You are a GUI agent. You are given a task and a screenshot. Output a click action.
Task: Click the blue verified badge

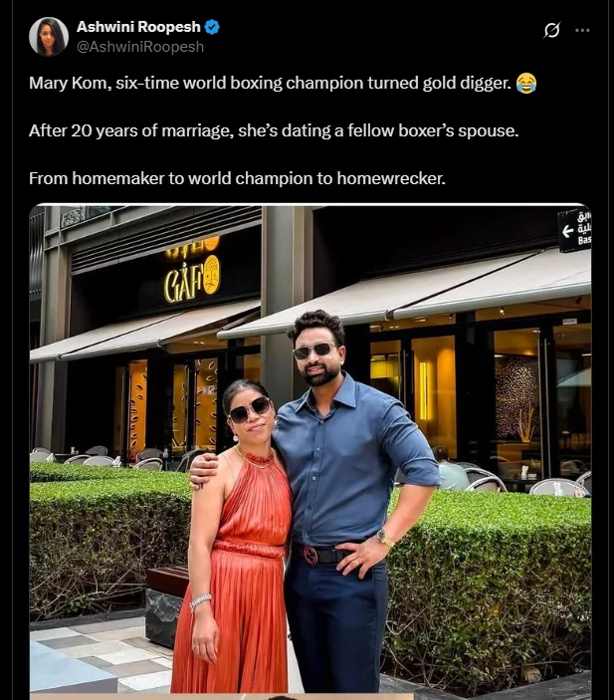pos(212,27)
